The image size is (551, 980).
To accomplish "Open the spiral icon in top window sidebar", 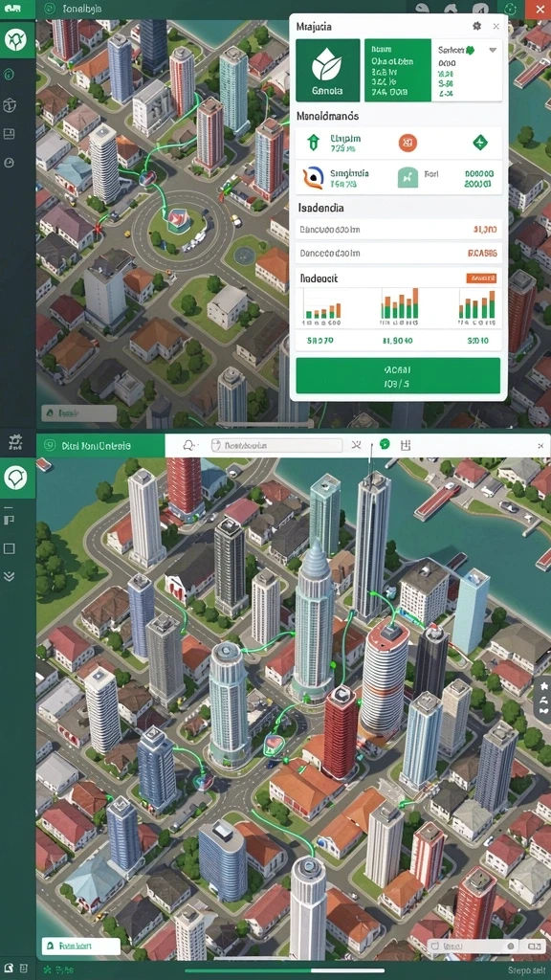I will pos(10,75).
